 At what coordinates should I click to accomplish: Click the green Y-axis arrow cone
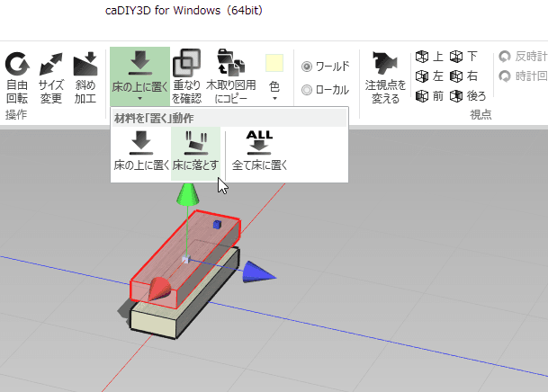pyautogui.click(x=188, y=195)
